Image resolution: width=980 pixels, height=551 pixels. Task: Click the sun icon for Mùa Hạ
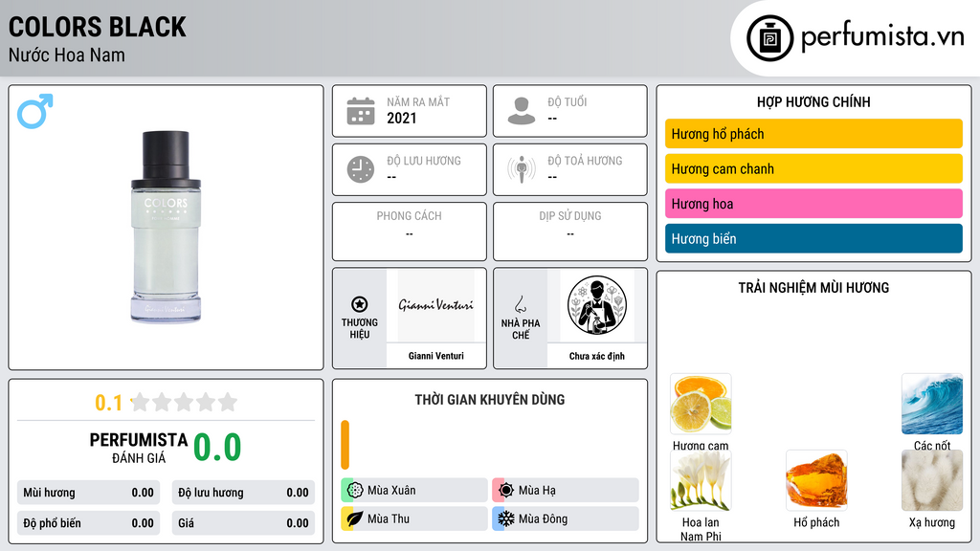506,490
